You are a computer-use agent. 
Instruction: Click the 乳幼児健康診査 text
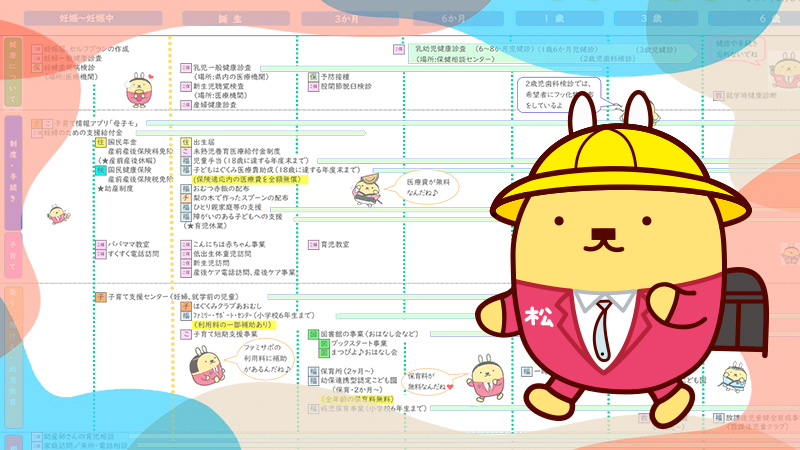[440, 49]
